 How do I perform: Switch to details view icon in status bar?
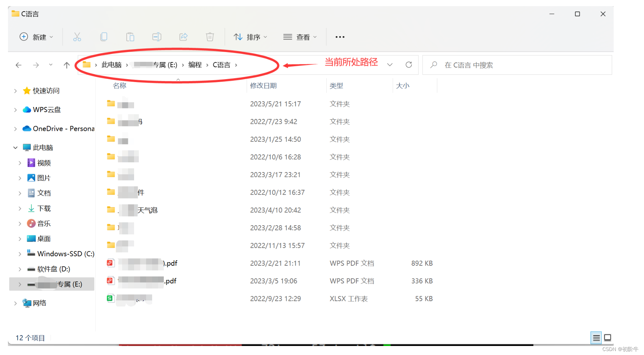[x=596, y=338]
